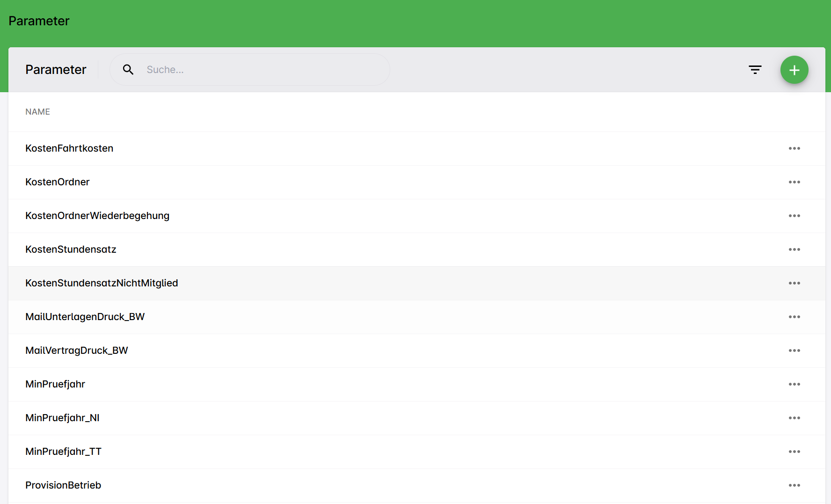Open the three-dot menu for KostenStundensatzNichtMitglied
This screenshot has height=504, width=831.
[x=794, y=283]
